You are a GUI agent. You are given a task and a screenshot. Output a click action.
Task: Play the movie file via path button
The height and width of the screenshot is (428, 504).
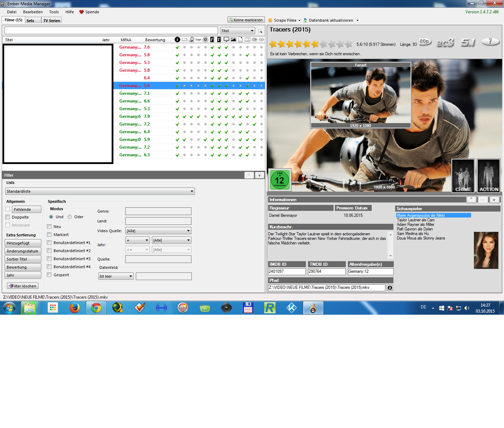pyautogui.click(x=390, y=288)
